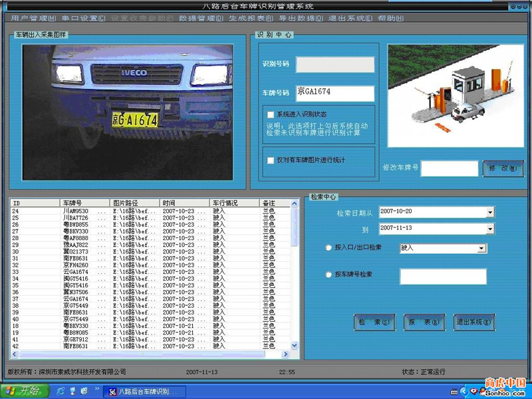Select 按入口/出口检索 radio button

click(x=329, y=248)
